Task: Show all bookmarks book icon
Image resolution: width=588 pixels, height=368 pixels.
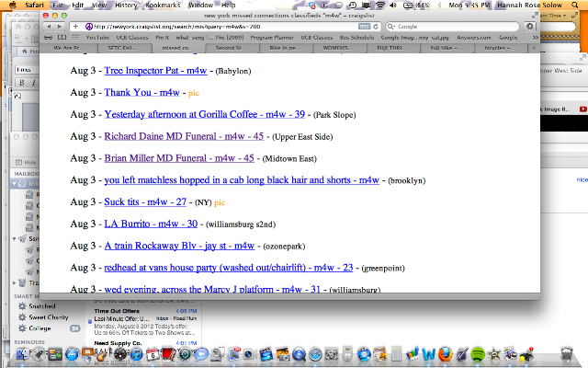Action: tap(62, 38)
